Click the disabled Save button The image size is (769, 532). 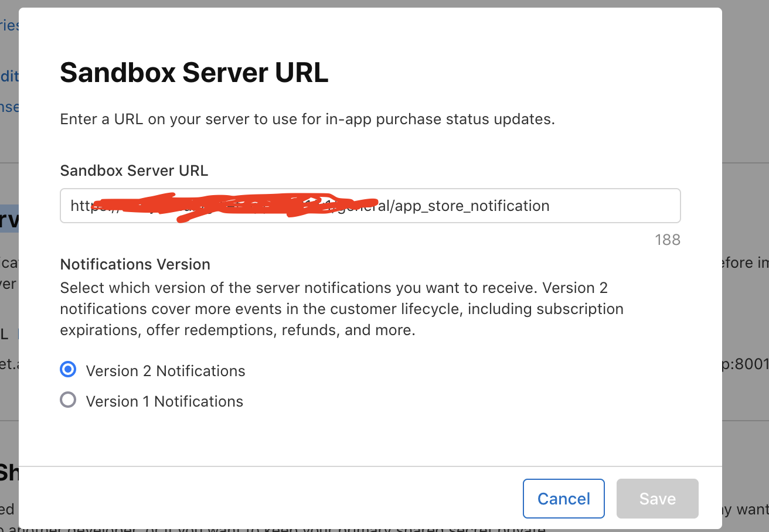(657, 498)
